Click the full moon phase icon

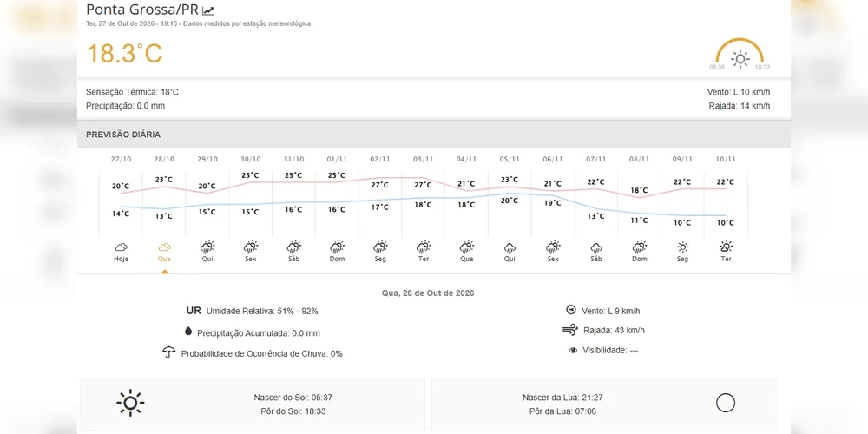[725, 403]
